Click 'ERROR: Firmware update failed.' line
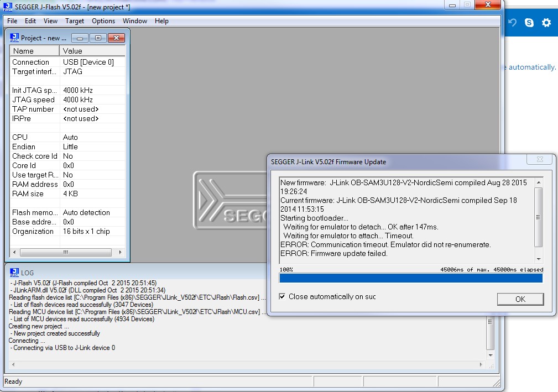This screenshot has width=558, height=392. click(334, 254)
